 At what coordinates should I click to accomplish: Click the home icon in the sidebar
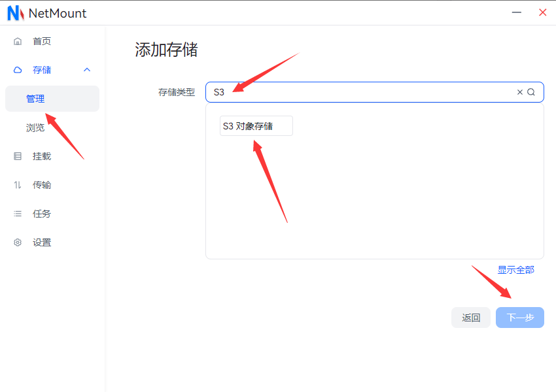coord(18,41)
